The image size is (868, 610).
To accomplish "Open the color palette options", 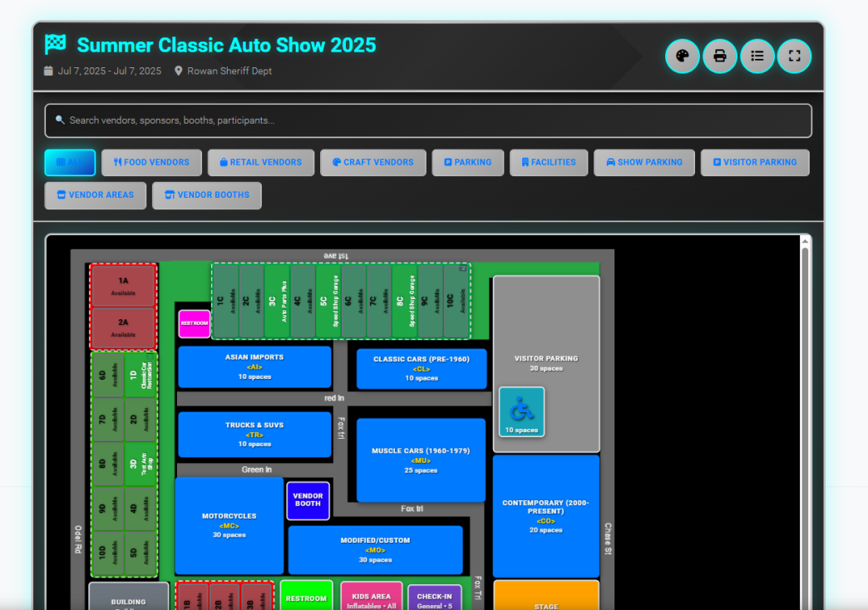I will [x=682, y=56].
